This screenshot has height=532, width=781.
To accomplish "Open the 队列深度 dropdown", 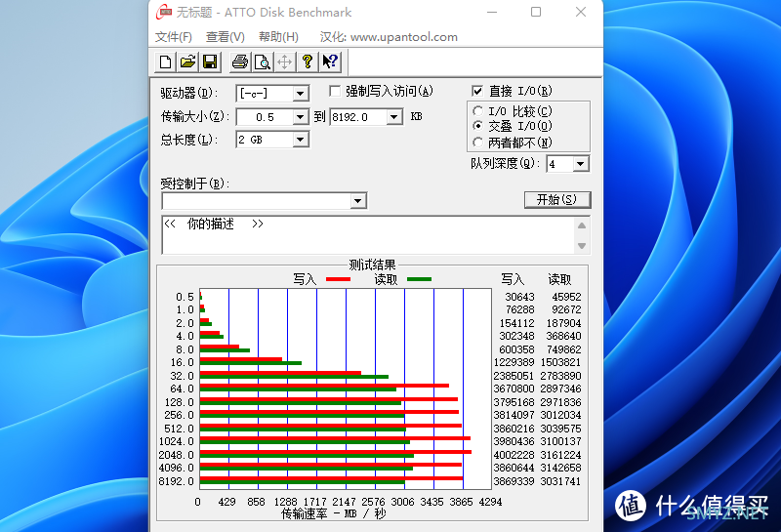I will coord(580,164).
